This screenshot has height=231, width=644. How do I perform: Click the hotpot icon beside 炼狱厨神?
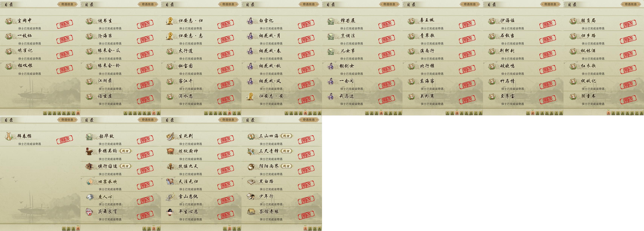pos(170,151)
